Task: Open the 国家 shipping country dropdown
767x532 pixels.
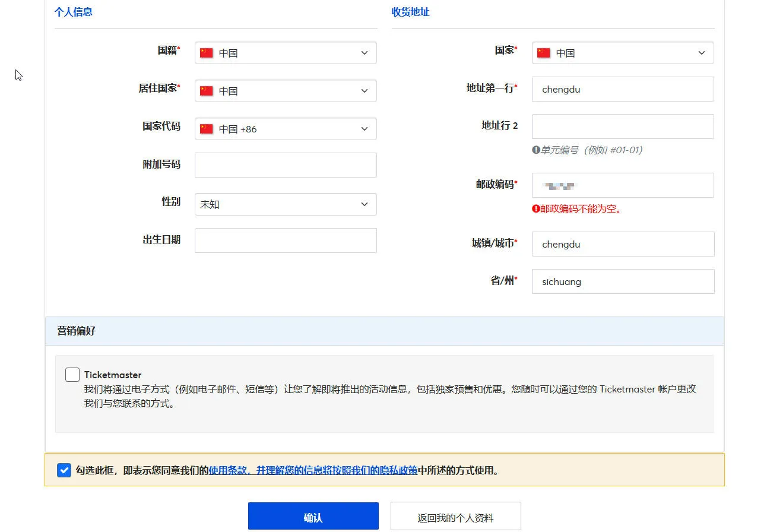Action: tap(623, 53)
